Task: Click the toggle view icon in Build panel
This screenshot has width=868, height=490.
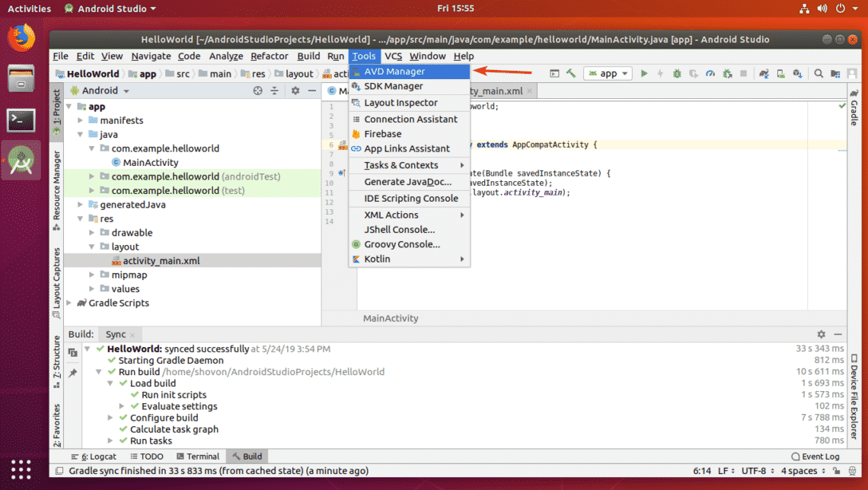Action: coord(72,352)
